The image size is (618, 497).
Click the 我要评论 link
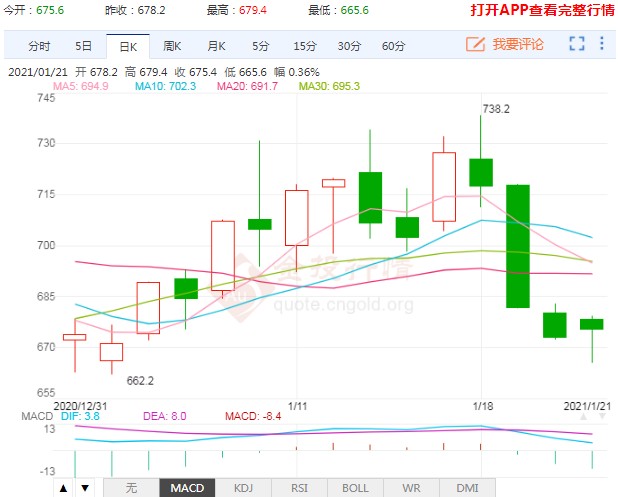click(518, 44)
